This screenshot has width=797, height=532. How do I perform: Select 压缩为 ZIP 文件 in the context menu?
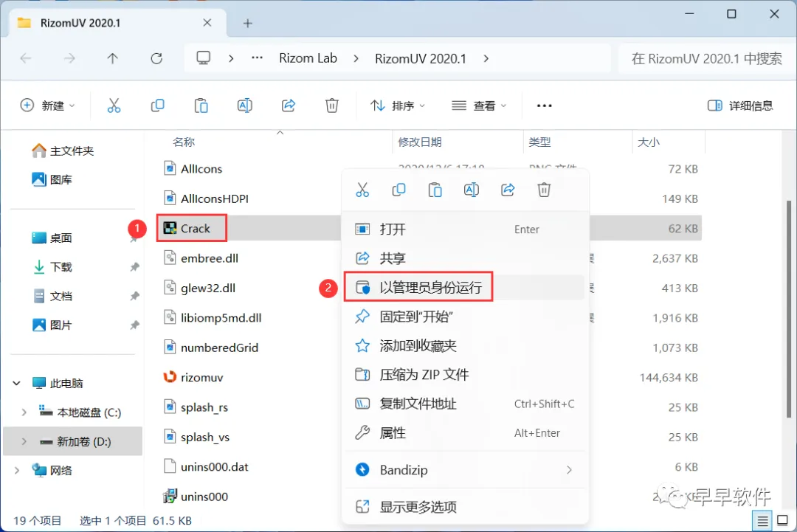pos(465,375)
